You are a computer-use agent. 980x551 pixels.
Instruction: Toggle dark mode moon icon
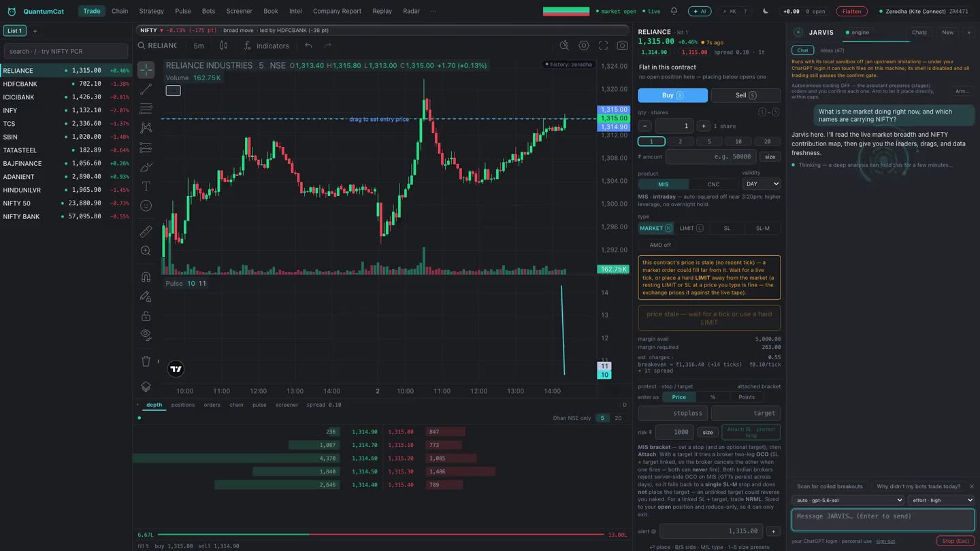pos(766,11)
